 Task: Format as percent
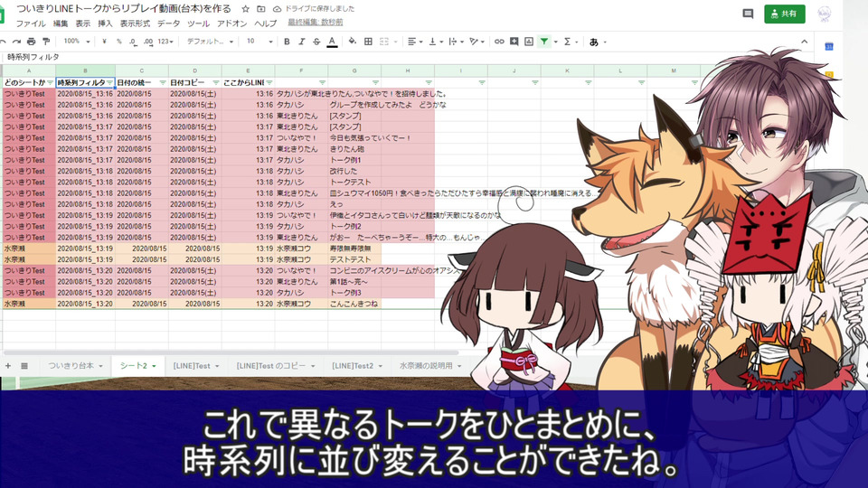click(118, 42)
